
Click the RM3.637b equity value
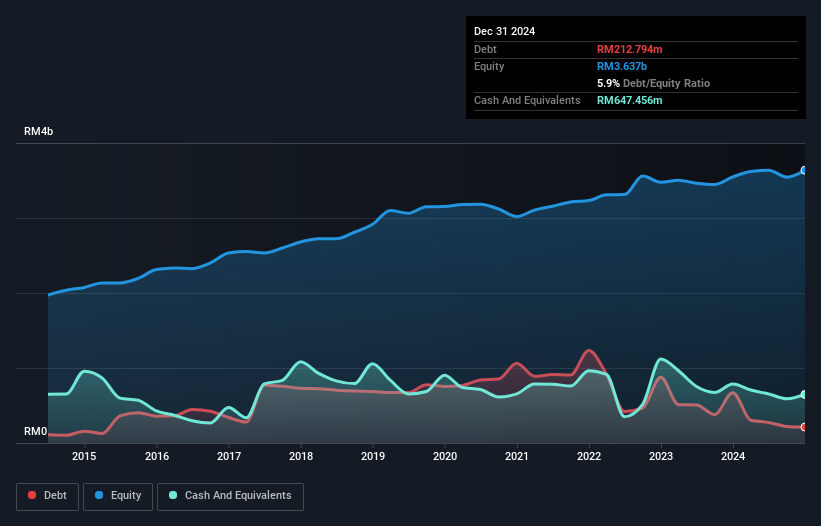pos(622,66)
